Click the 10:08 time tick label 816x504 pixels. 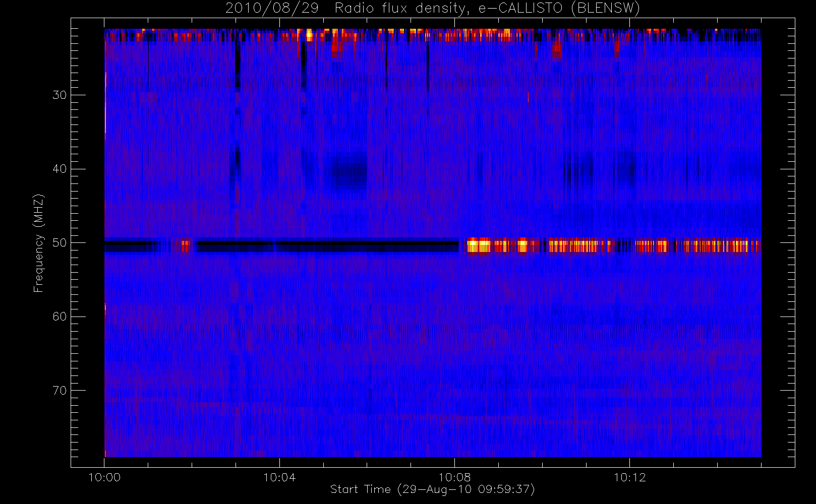(x=454, y=477)
